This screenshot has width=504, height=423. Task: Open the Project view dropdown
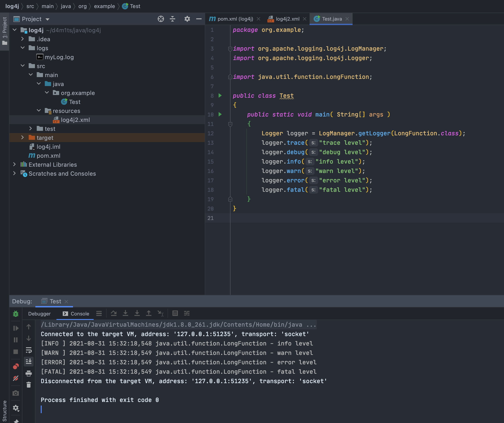(x=47, y=19)
